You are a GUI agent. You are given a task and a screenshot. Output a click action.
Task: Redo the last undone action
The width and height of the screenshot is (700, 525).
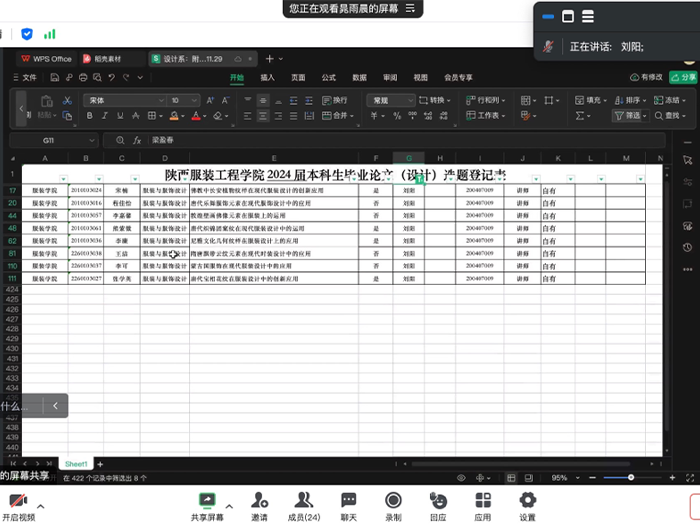[x=126, y=78]
